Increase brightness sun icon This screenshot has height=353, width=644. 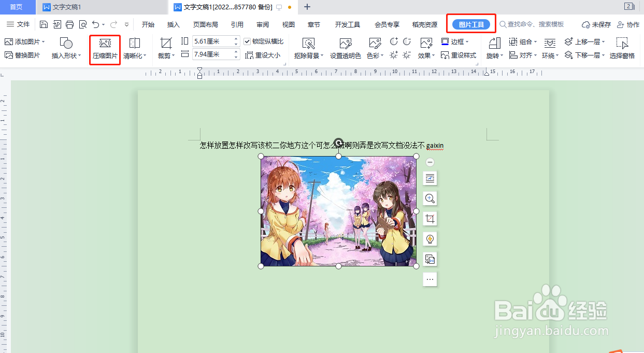tap(394, 55)
